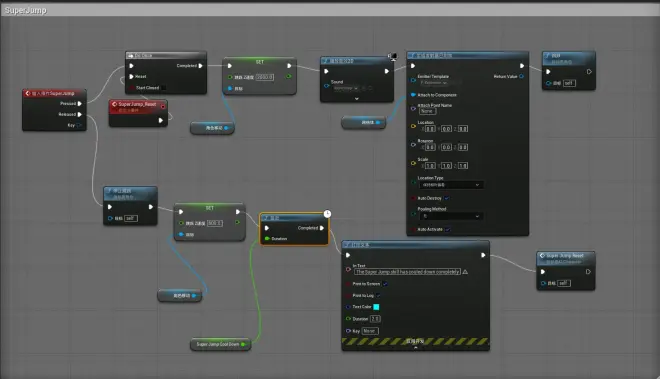The image size is (660, 379).
Task: Click the Location vector pin
Action: (x=413, y=126)
